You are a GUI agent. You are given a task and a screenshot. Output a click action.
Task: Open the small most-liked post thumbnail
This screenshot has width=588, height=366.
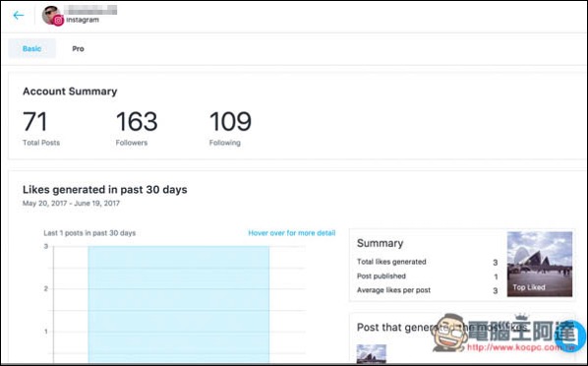[372, 353]
